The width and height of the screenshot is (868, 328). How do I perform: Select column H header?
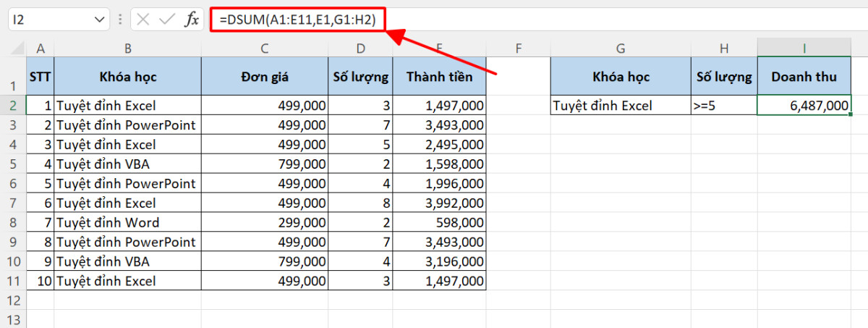[x=724, y=49]
